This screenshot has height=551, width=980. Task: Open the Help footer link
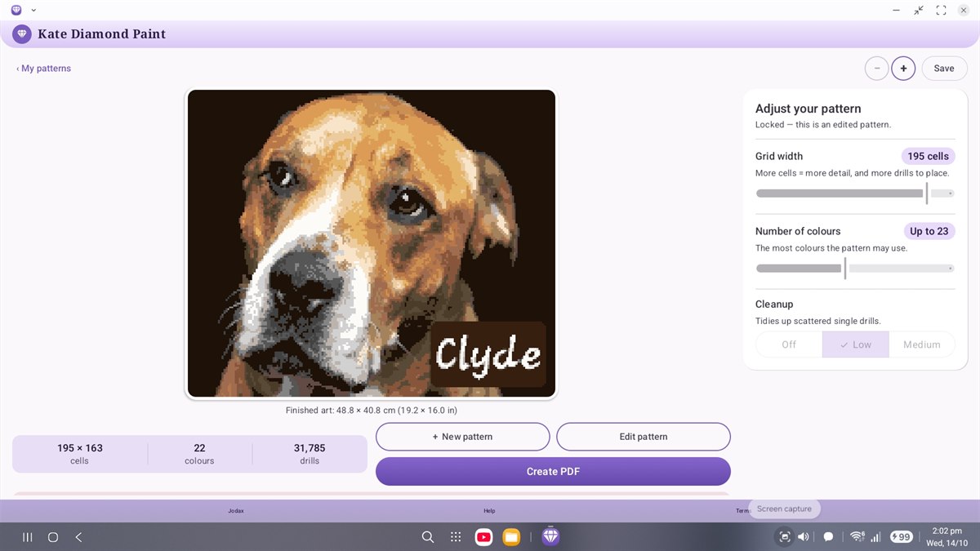489,511
